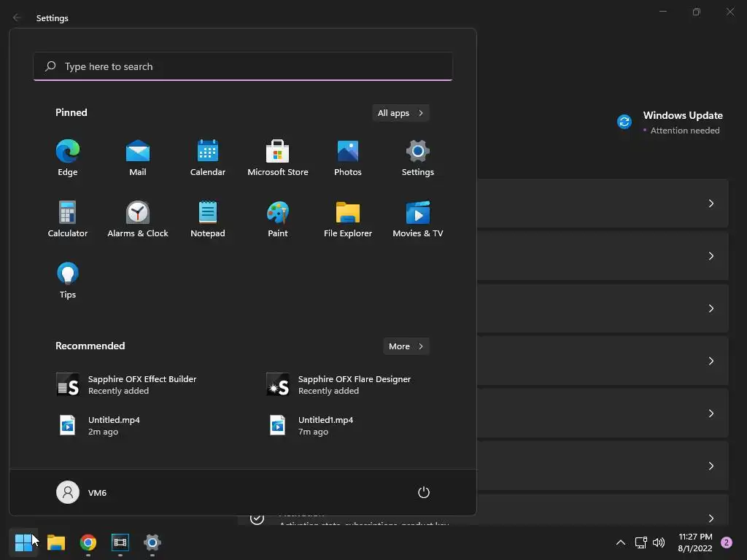Screen dimensions: 747x560
Task: Open Microsoft Store from pinned apps
Action: point(278,158)
